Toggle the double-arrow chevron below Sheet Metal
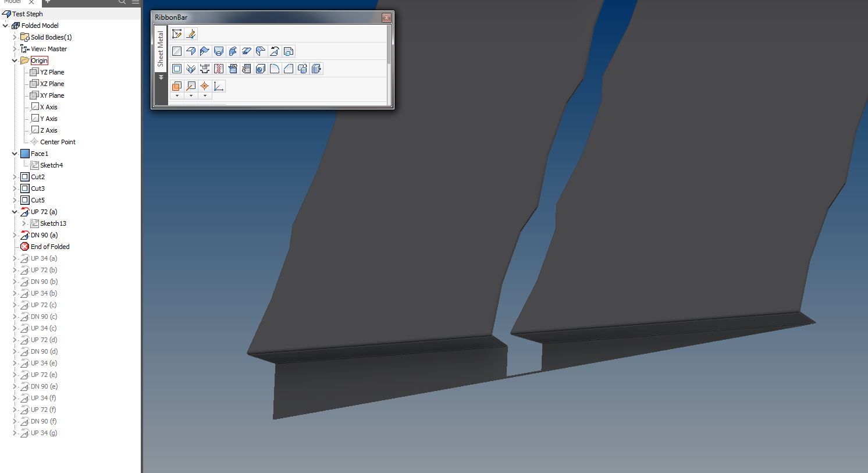This screenshot has height=473, width=868. click(161, 76)
